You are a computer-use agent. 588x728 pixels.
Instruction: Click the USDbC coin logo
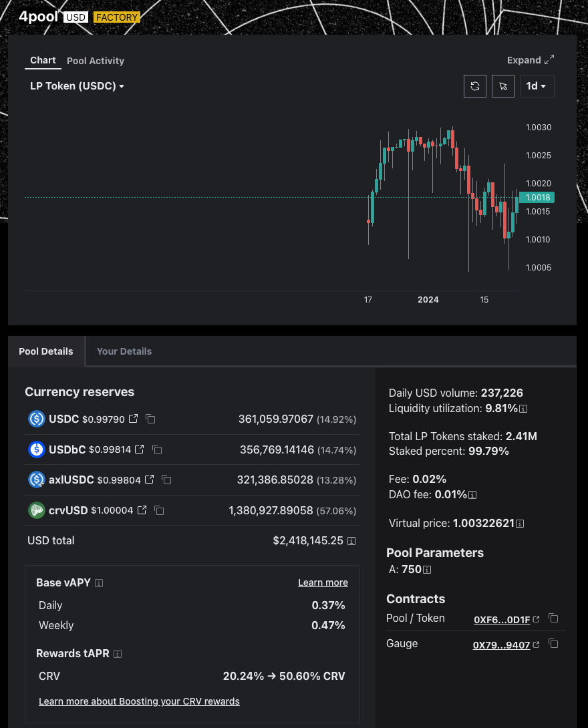37,449
